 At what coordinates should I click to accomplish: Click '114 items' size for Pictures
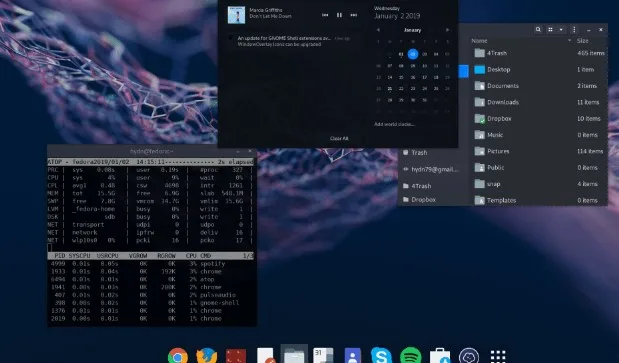(590, 151)
